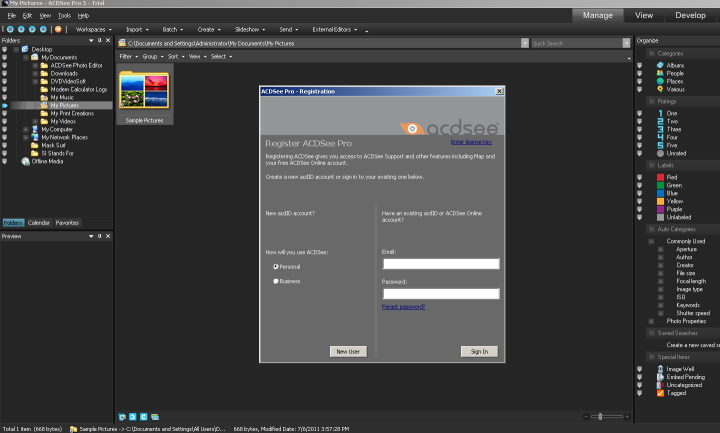Select the Red color label swatch
720x433 pixels.
(x=660, y=177)
